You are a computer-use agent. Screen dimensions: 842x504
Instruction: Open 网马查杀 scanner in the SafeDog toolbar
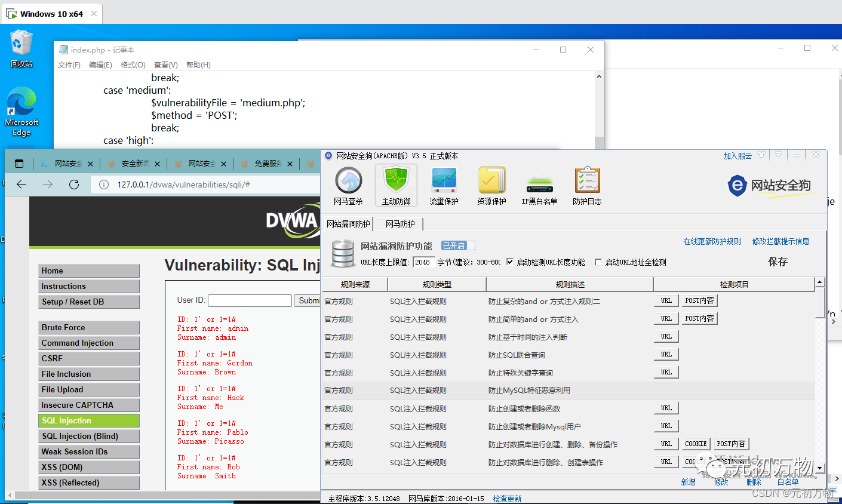(349, 186)
